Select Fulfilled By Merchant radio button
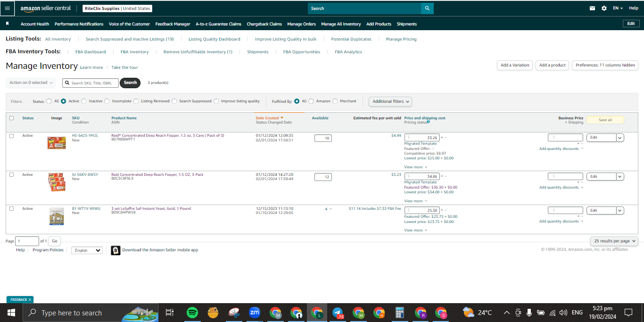This screenshot has height=322, width=644. [x=335, y=101]
